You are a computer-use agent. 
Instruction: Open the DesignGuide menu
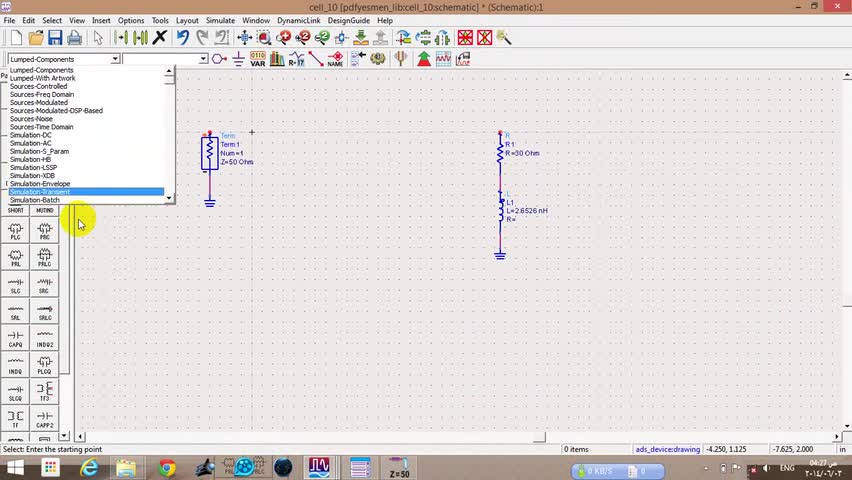coord(348,20)
